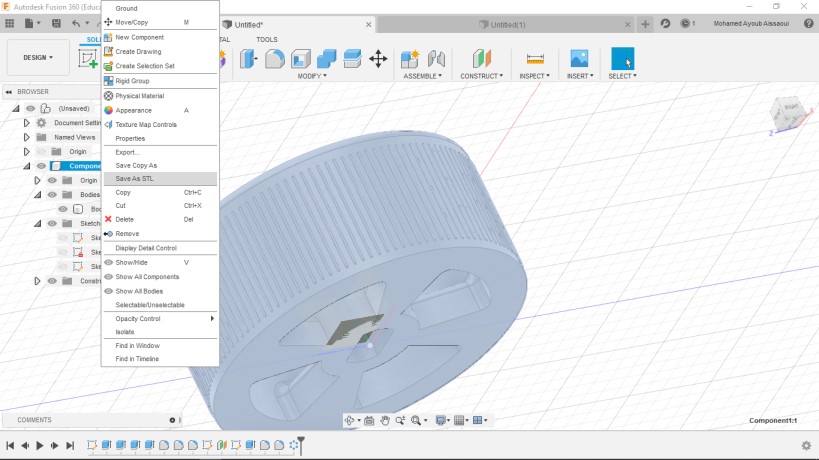
Task: Click the Undo arrow icon
Action: tap(77, 23)
